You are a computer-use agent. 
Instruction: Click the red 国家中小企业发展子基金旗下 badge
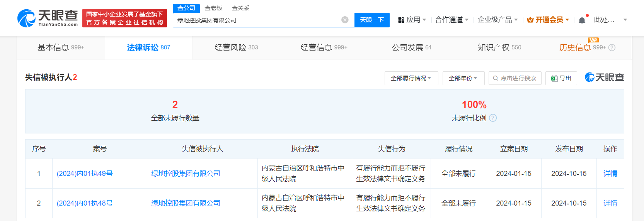point(124,18)
